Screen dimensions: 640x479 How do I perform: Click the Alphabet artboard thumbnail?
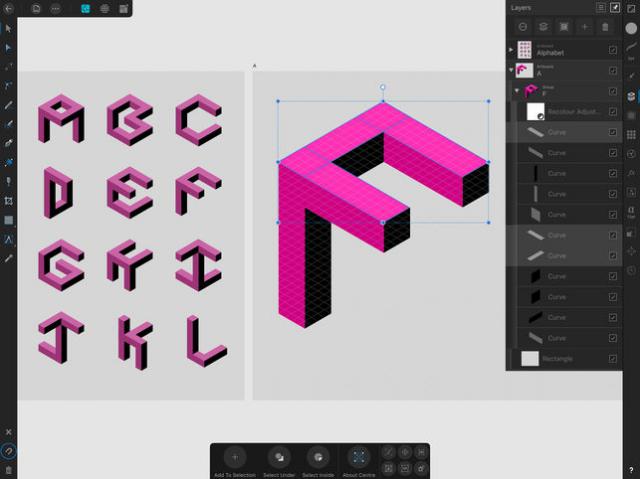coord(524,50)
